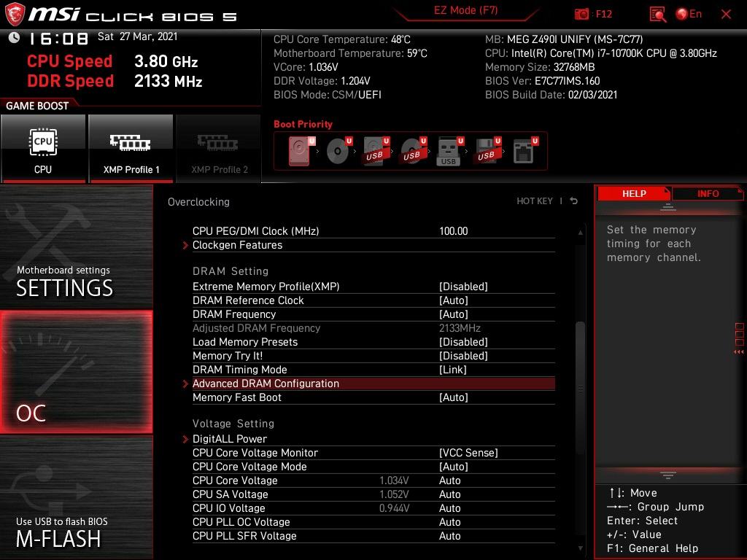
Task: Switch to the HELP tab
Action: tap(634, 194)
